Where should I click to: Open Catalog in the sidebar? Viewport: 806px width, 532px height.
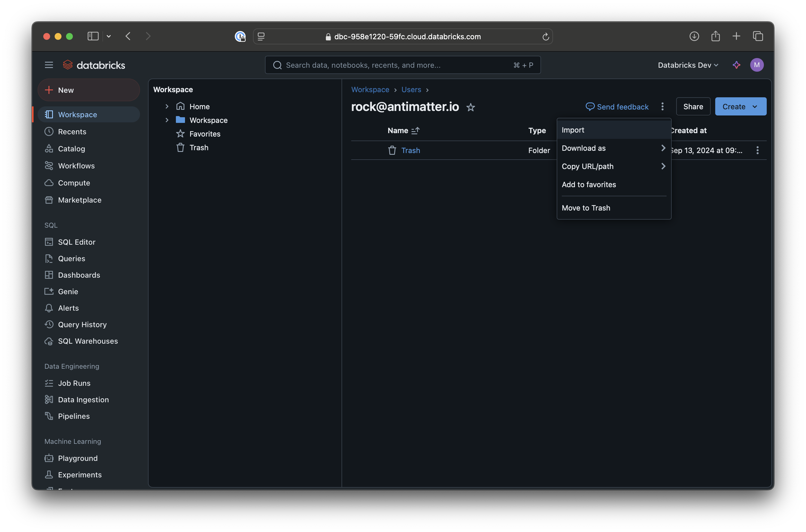pyautogui.click(x=89, y=149)
